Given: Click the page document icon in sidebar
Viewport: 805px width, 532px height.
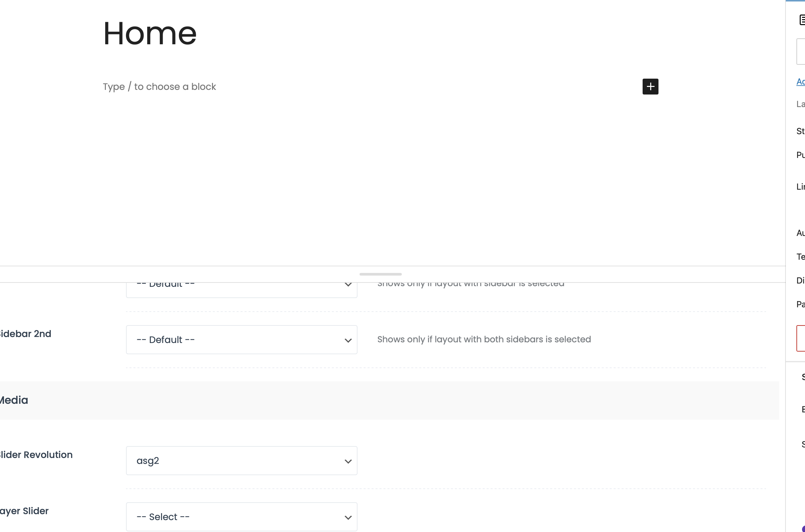Looking at the screenshot, I should click(802, 20).
